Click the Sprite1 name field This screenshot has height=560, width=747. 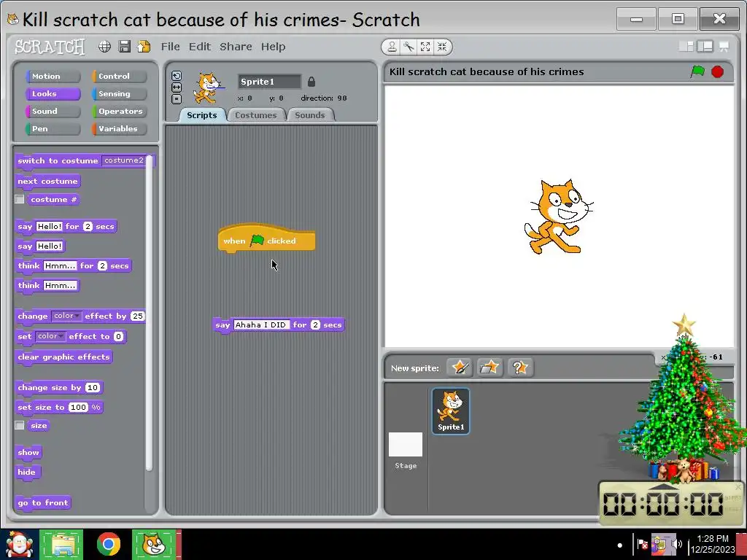pos(270,82)
